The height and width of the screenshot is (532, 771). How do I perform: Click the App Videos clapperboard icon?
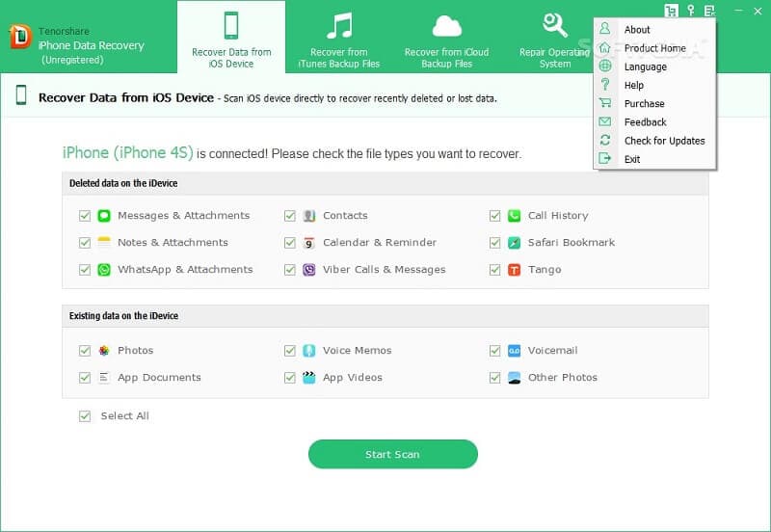coord(309,378)
